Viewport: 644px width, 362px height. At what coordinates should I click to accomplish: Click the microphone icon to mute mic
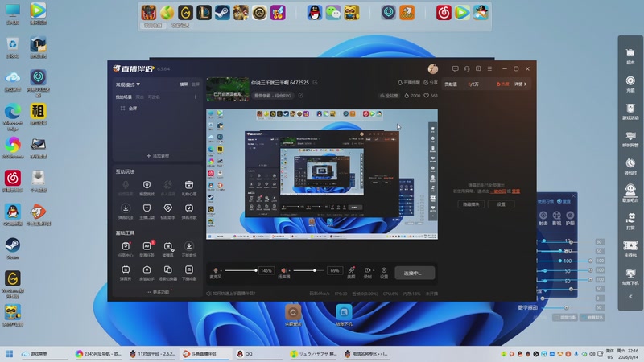click(x=216, y=270)
